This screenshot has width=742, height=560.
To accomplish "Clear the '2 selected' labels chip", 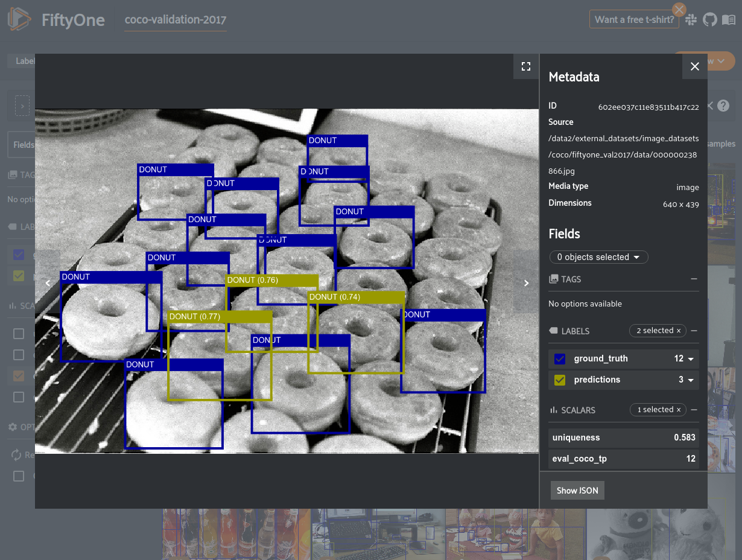I will (678, 331).
